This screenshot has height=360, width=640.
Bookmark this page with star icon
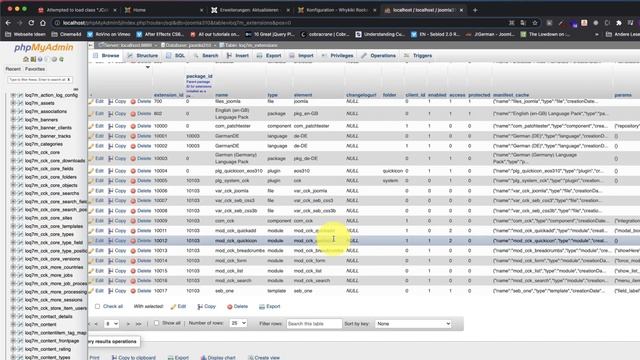coord(535,23)
